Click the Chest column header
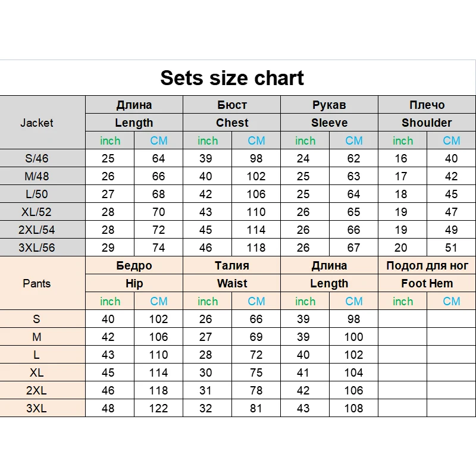This screenshot has height=476, width=476. point(232,123)
